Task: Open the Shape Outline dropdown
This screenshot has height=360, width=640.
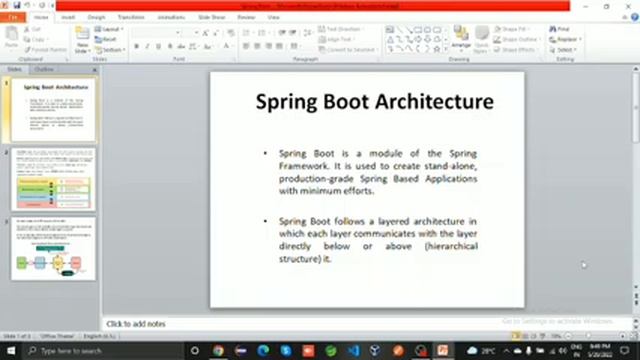Action: pyautogui.click(x=517, y=39)
